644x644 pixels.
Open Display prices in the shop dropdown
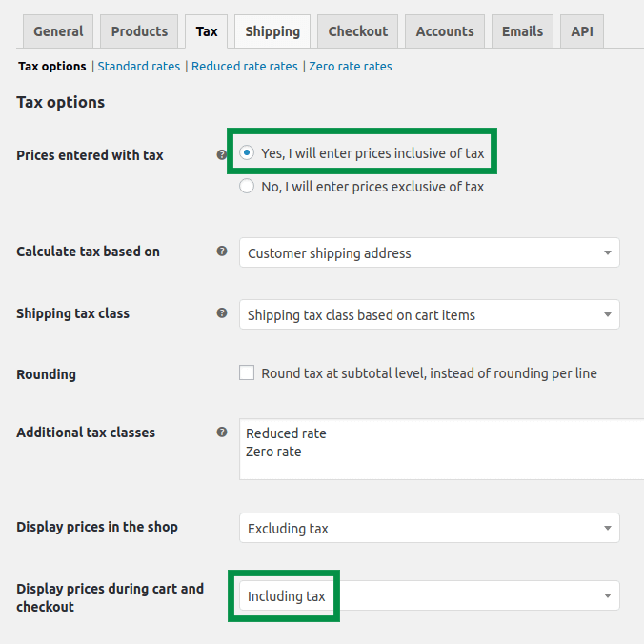click(430, 528)
